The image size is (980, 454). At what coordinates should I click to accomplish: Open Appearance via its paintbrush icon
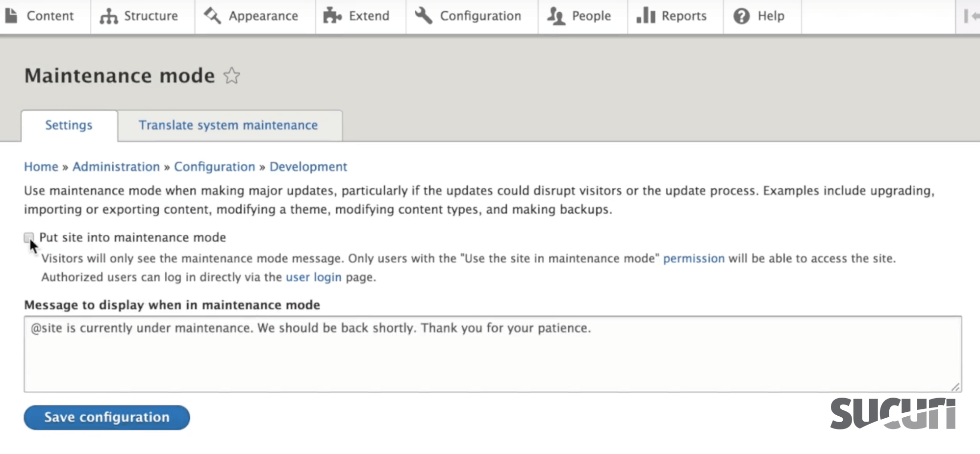pos(211,15)
